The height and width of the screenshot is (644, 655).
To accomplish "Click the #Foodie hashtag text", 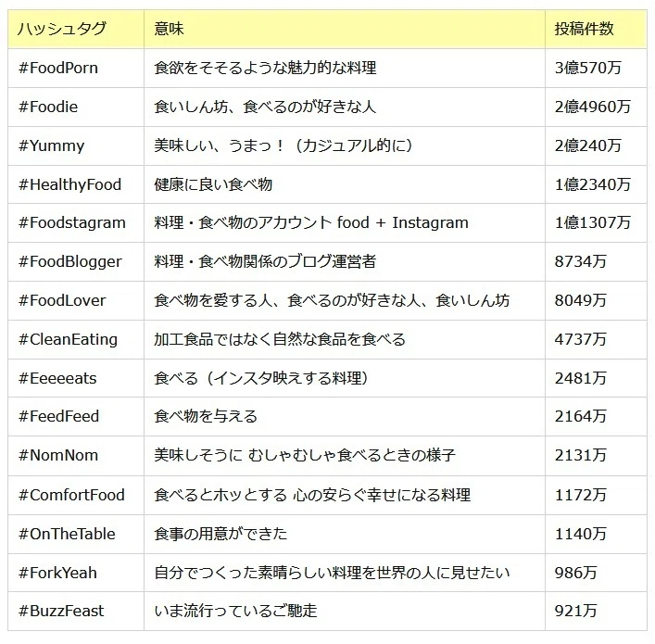I will pos(48,107).
